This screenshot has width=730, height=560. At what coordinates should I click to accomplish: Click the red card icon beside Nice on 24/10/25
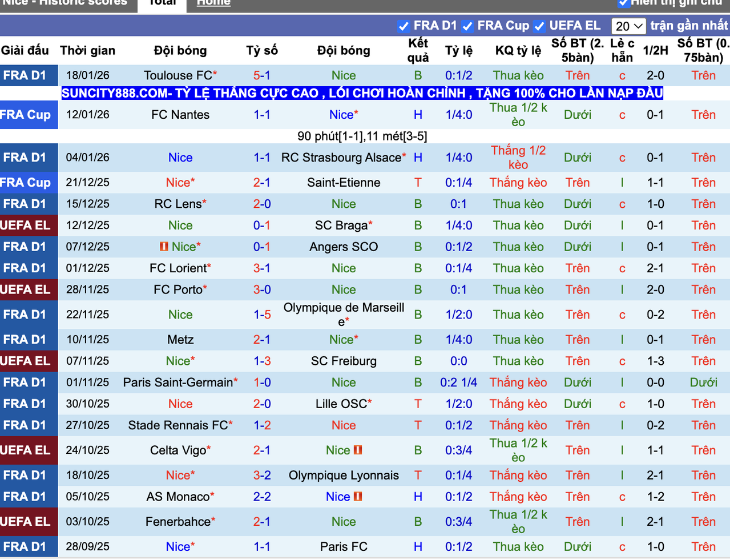click(358, 450)
